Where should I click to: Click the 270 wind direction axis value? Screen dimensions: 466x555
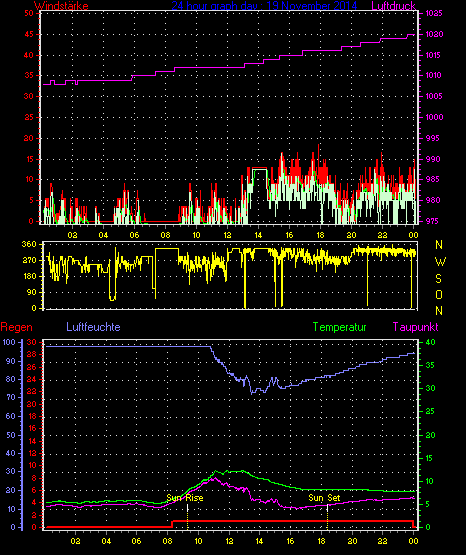point(29,260)
